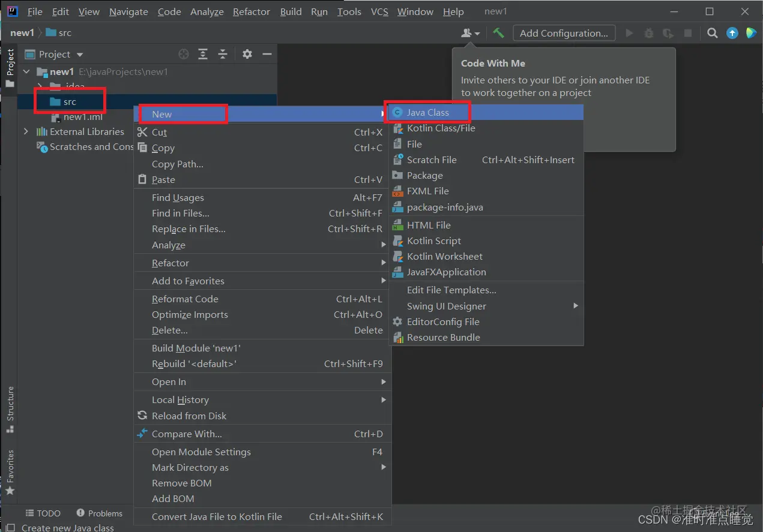Image resolution: width=763 pixels, height=532 pixels.
Task: Select Convert Java File to Kotlin File
Action: click(x=262, y=516)
